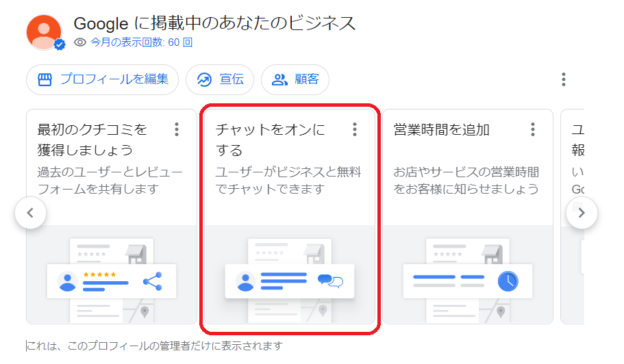
Task: Open options menu on チャットをオンにする card
Action: pos(355,129)
